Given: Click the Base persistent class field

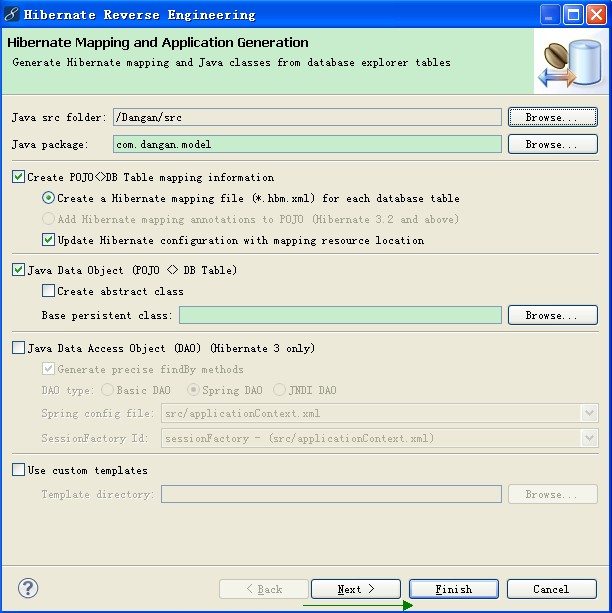Looking at the screenshot, I should click(x=340, y=315).
